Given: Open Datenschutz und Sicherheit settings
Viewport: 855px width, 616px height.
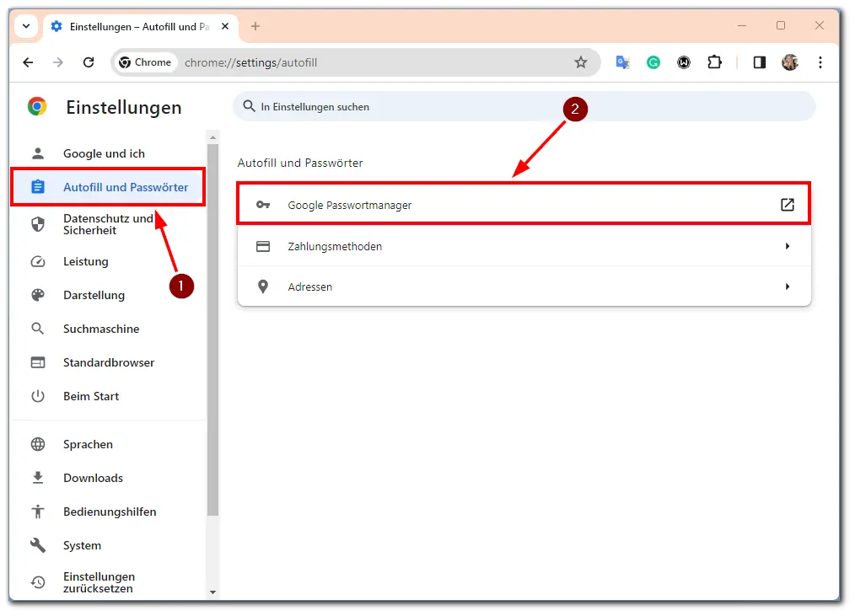Looking at the screenshot, I should [107, 224].
